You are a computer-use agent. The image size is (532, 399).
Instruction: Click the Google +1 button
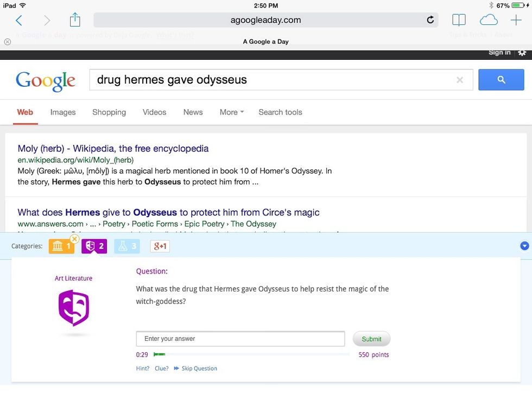tap(160, 246)
